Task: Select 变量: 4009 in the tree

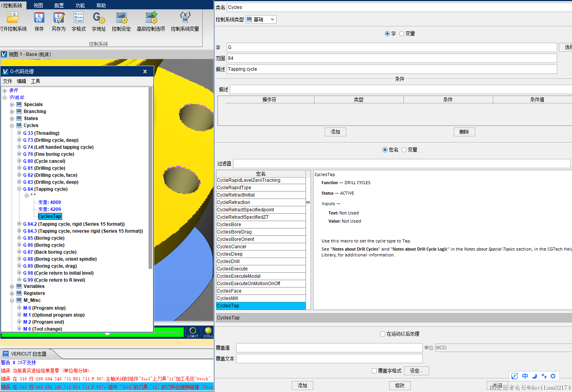Action: click(x=49, y=202)
